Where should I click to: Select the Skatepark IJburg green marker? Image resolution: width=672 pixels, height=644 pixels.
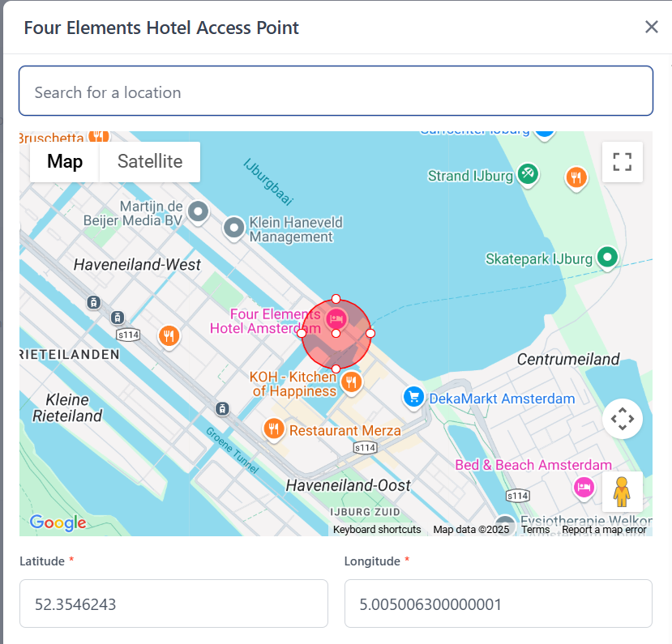click(x=607, y=258)
